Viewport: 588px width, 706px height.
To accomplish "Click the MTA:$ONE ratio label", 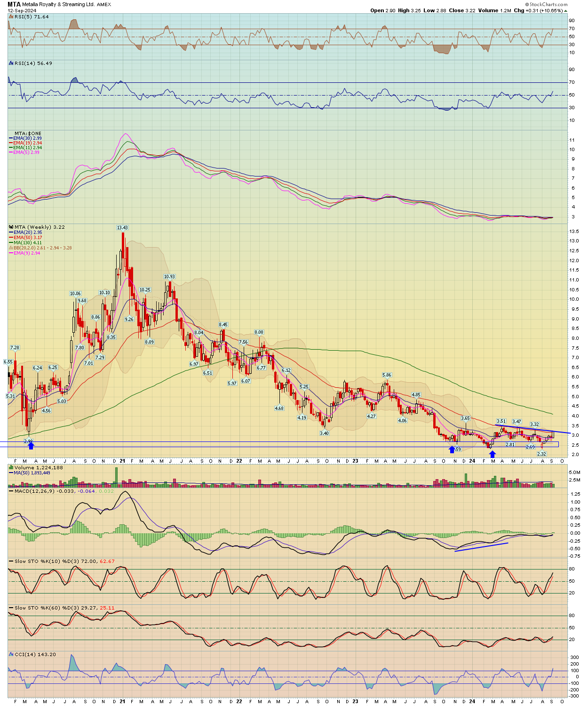I will tap(28, 133).
